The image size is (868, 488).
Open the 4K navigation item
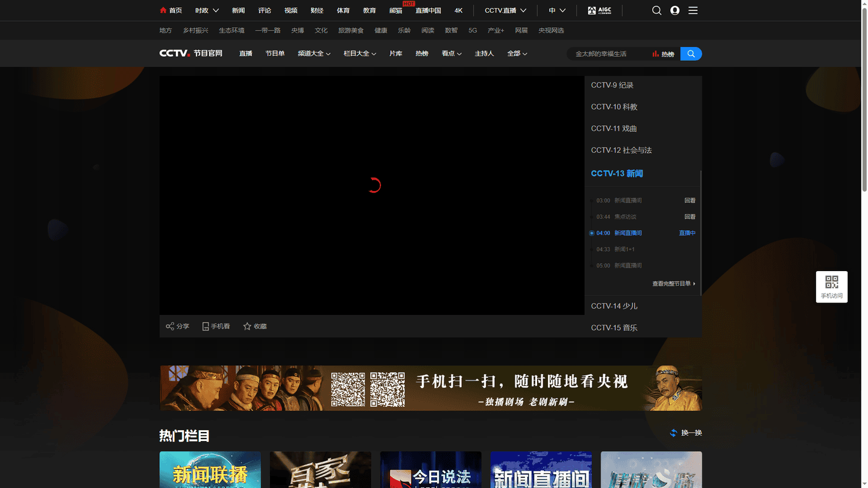459,10
